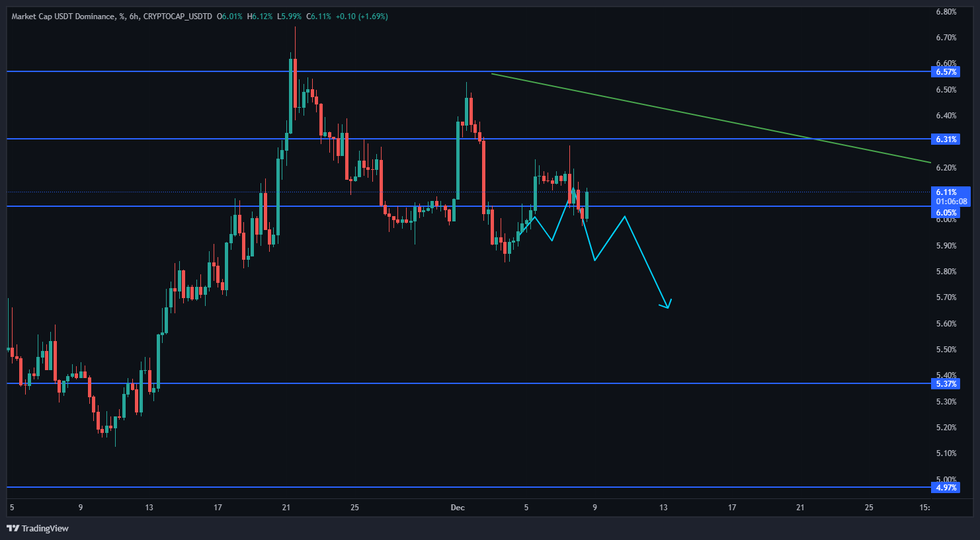The height and width of the screenshot is (540, 980).
Task: Click the candle countdown timer 01:06:08
Action: click(951, 202)
